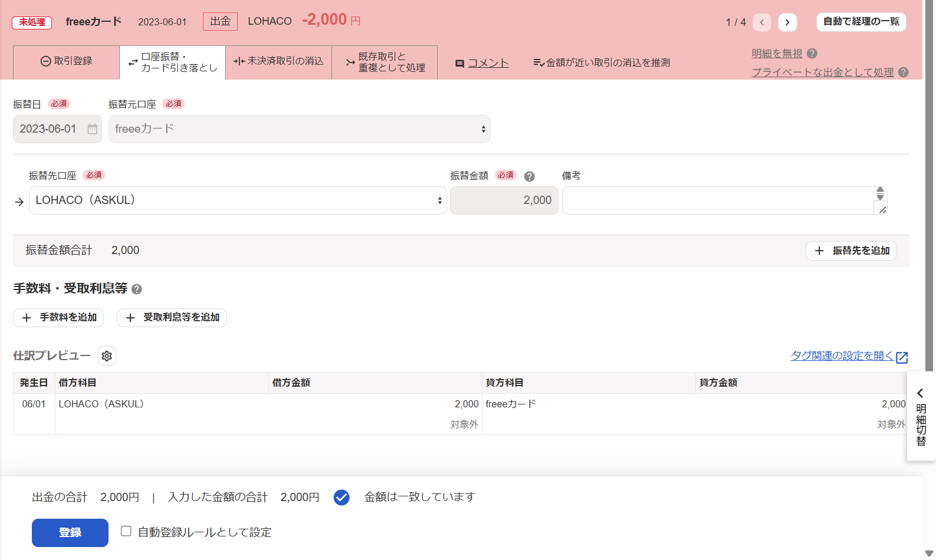The height and width of the screenshot is (560, 936).
Task: Click 明細を無視 link
Action: (x=777, y=54)
